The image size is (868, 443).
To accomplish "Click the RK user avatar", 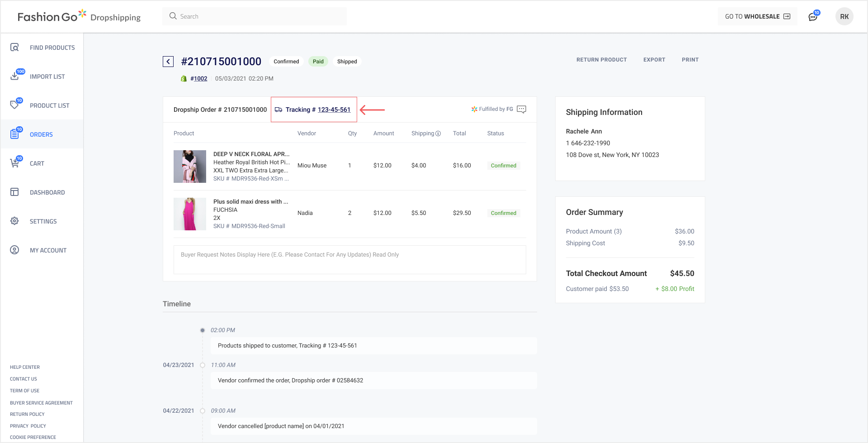I will pyautogui.click(x=844, y=17).
